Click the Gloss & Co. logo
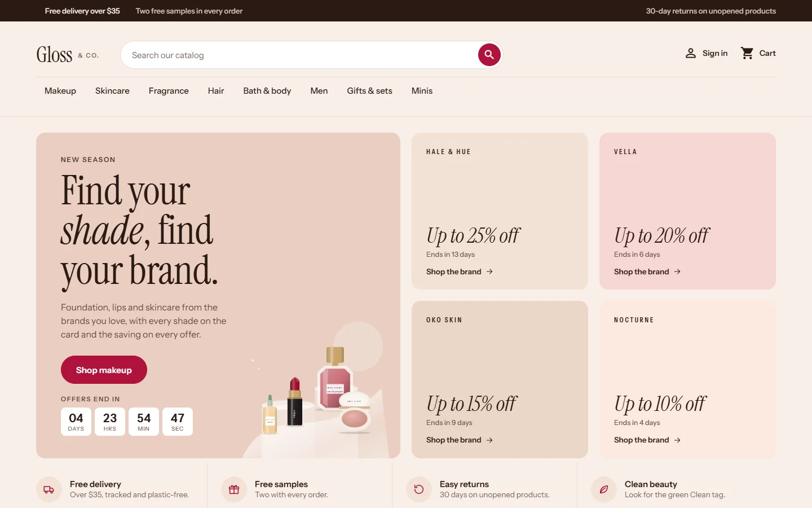Image resolution: width=812 pixels, height=508 pixels. click(x=67, y=55)
